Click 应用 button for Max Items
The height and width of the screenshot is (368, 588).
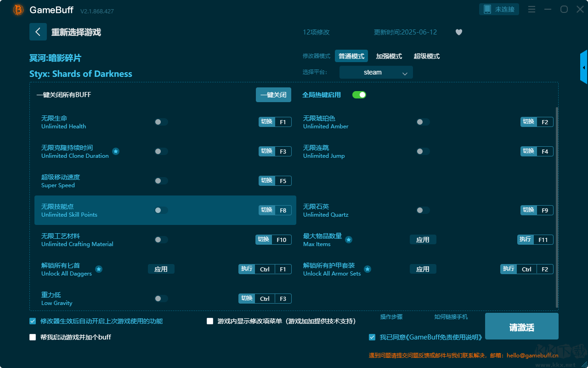point(423,240)
